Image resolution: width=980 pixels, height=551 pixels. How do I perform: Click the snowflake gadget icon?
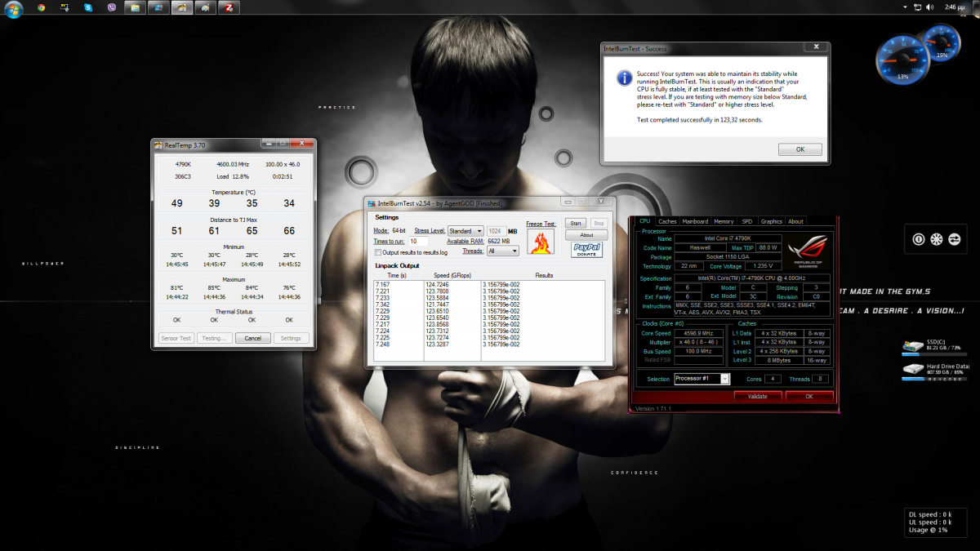[x=937, y=240]
